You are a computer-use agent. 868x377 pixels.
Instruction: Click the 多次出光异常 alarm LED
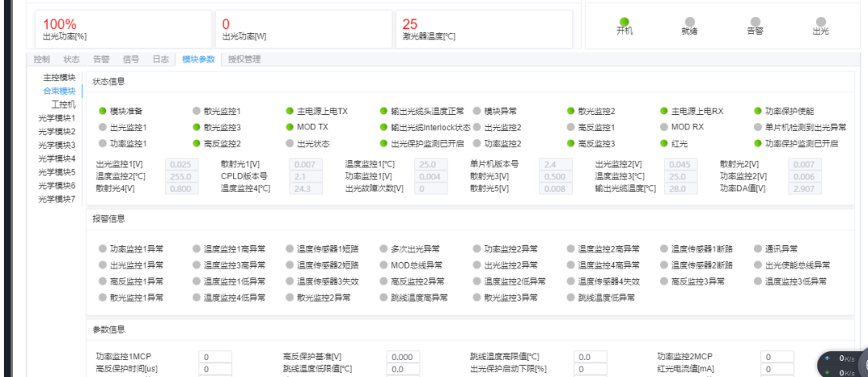click(x=383, y=249)
